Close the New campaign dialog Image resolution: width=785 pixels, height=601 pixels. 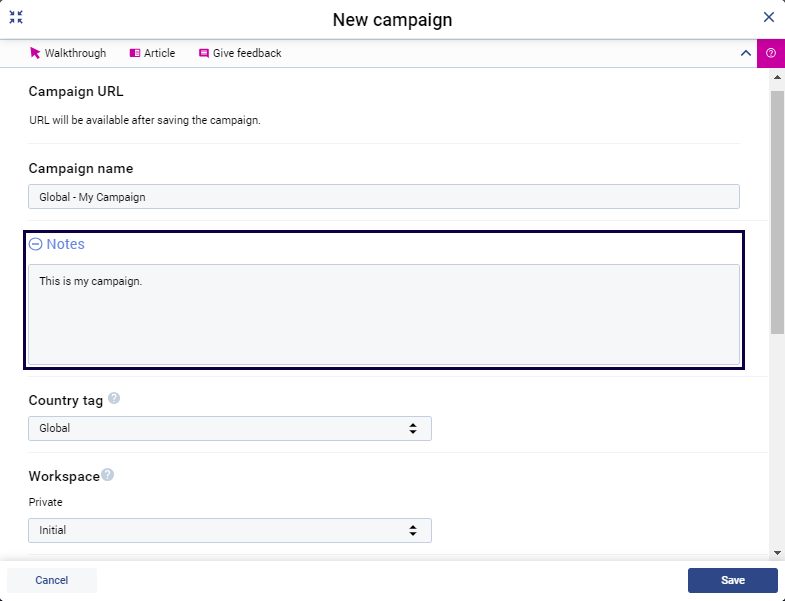point(768,17)
